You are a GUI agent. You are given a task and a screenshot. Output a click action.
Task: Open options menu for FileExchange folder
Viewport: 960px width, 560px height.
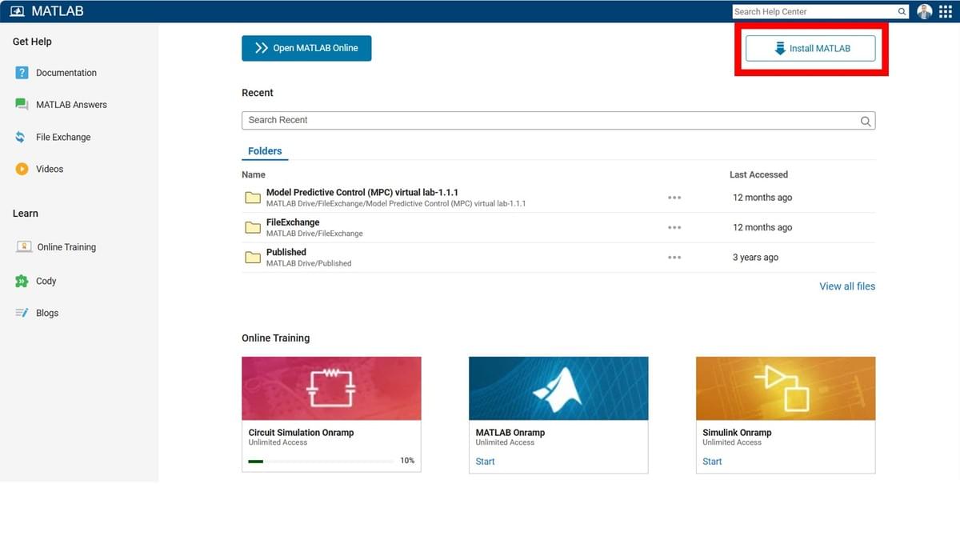674,227
